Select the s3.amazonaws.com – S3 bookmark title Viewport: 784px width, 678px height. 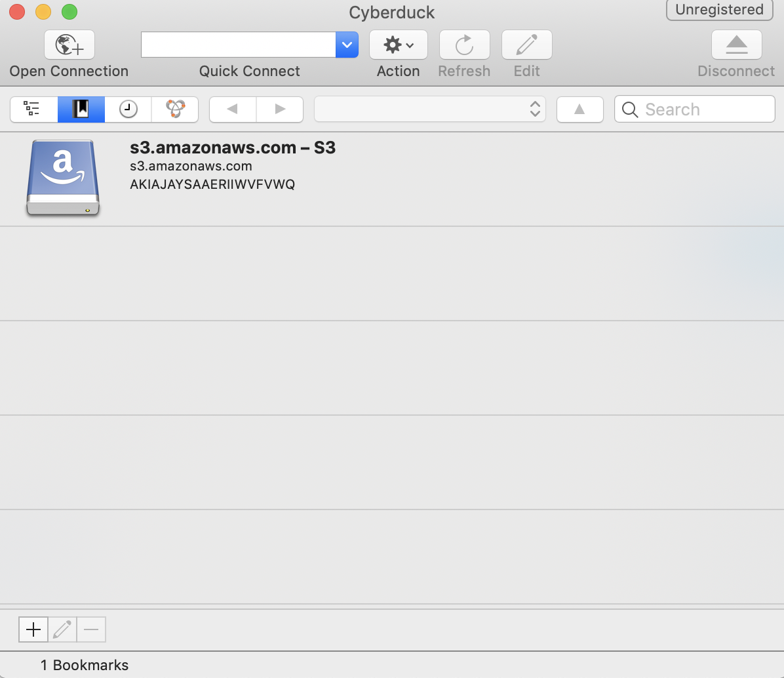[x=233, y=148]
